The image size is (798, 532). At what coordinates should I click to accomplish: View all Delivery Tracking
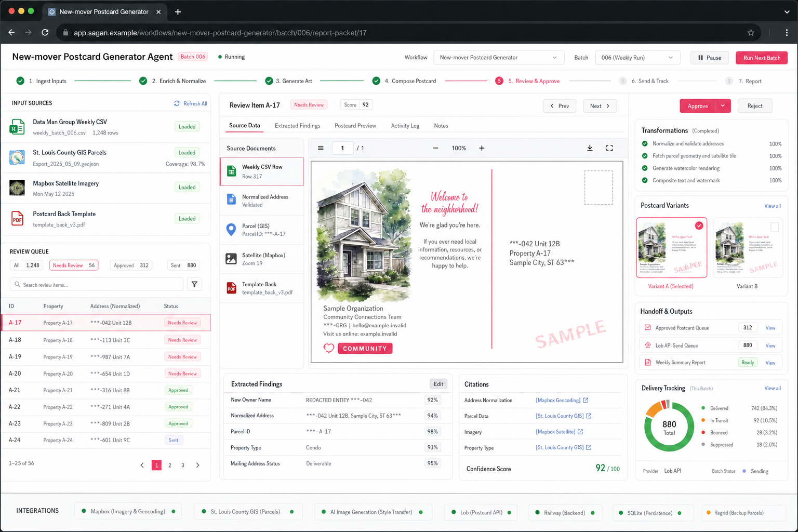pyautogui.click(x=773, y=388)
